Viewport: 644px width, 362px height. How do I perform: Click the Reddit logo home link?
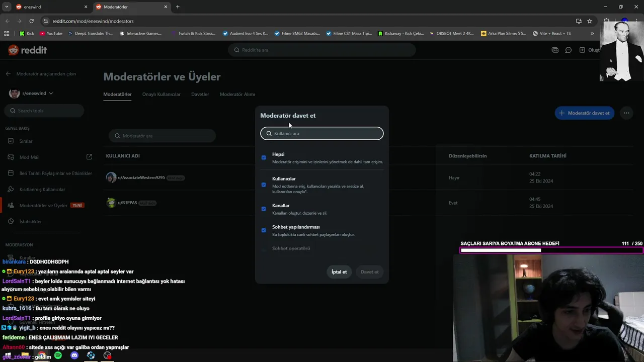[x=28, y=50]
